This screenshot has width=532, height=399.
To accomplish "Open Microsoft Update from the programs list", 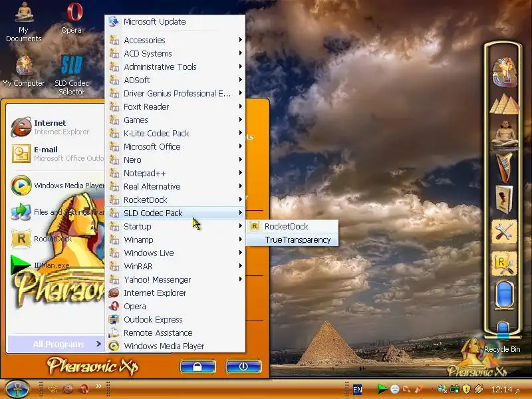I will click(175, 22).
